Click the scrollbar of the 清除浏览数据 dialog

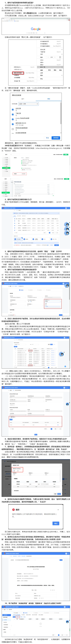point(61,112)
